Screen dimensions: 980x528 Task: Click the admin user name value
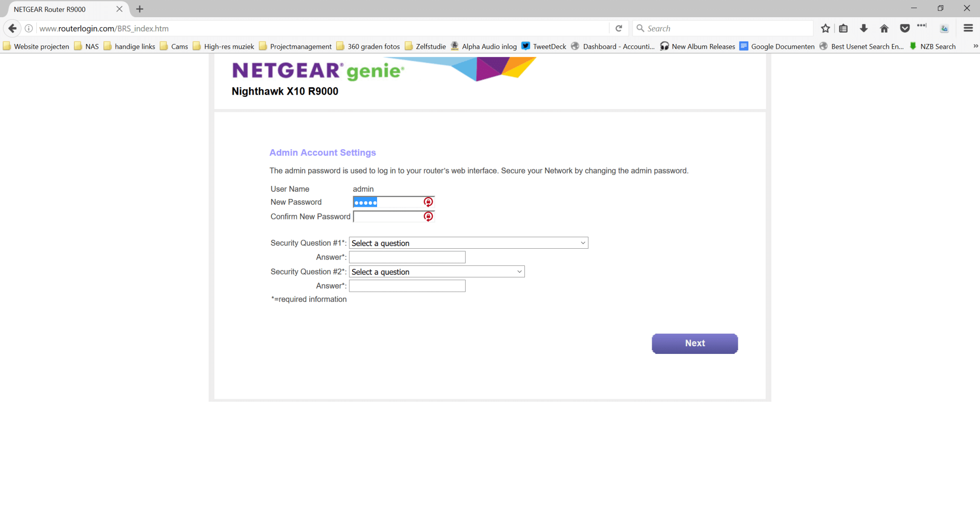click(363, 189)
